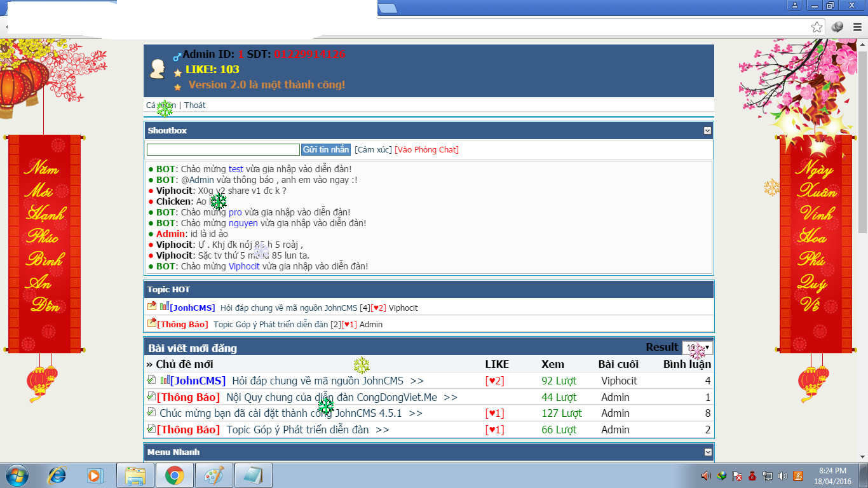868x488 pixels.
Task: Click the bookmark star in address bar
Action: tap(817, 27)
